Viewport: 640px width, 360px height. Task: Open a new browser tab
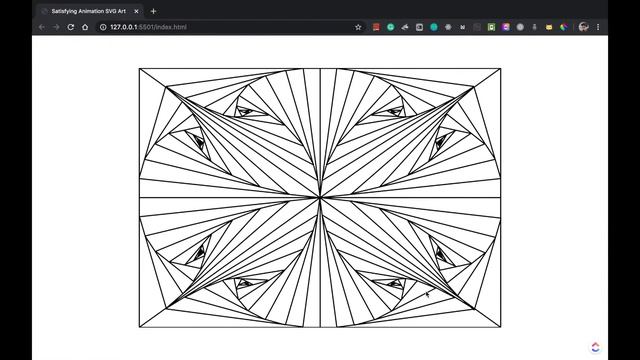tap(153, 11)
